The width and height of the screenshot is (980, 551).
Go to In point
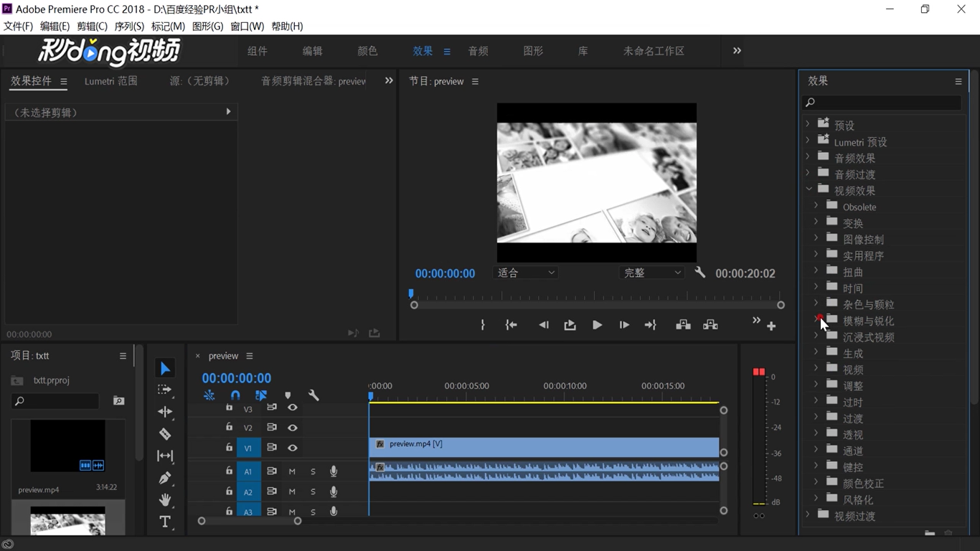[511, 325]
